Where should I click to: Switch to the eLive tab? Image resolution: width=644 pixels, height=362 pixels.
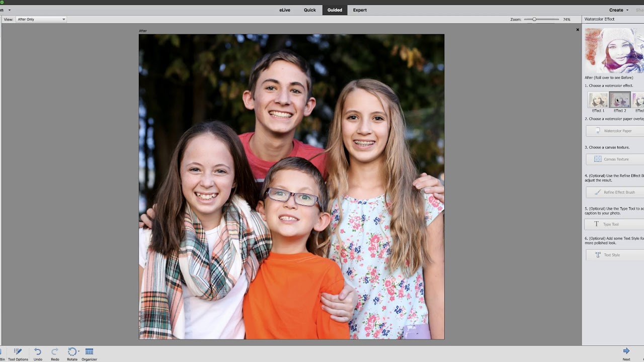click(285, 10)
